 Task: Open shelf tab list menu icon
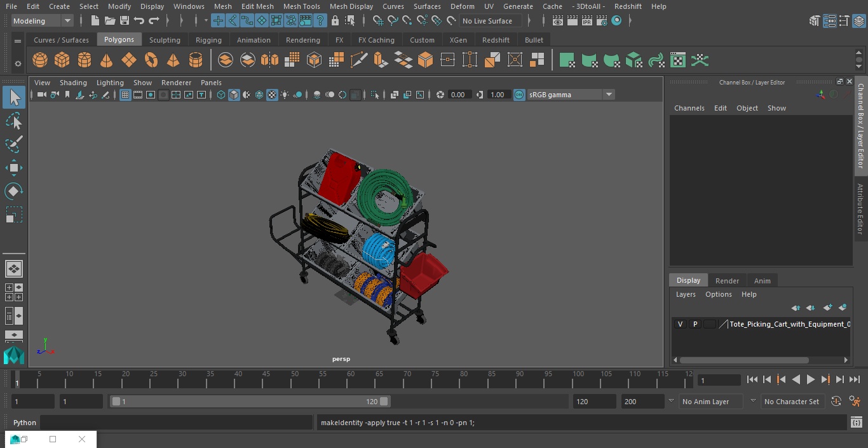tap(18, 41)
